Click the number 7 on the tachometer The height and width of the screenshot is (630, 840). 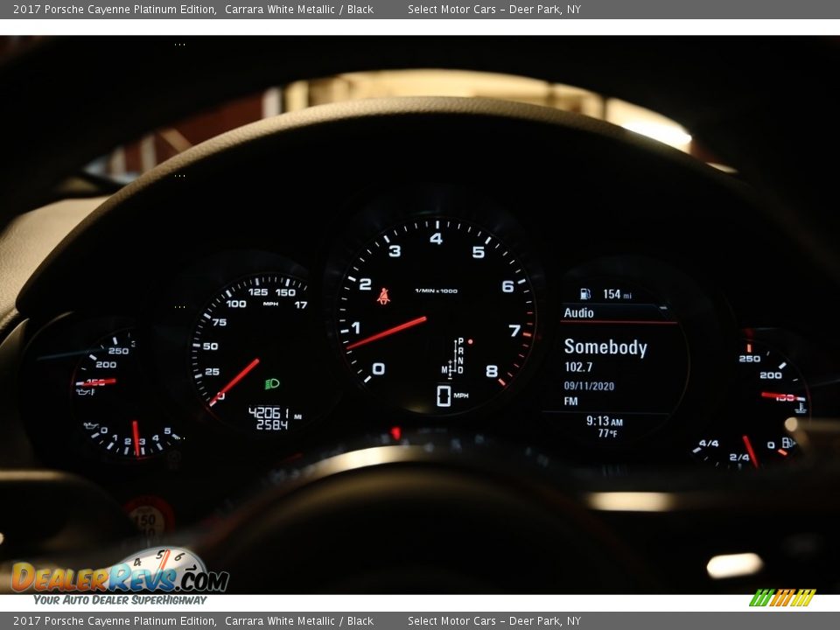[514, 330]
